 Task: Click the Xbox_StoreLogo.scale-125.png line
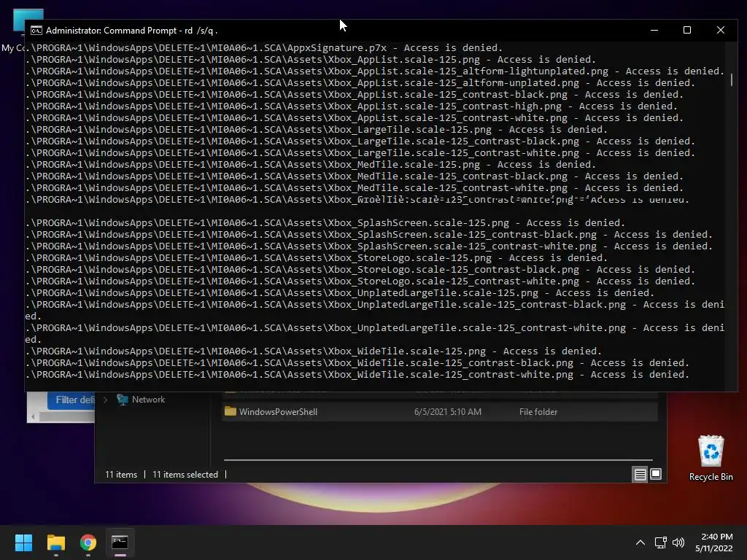click(x=317, y=257)
